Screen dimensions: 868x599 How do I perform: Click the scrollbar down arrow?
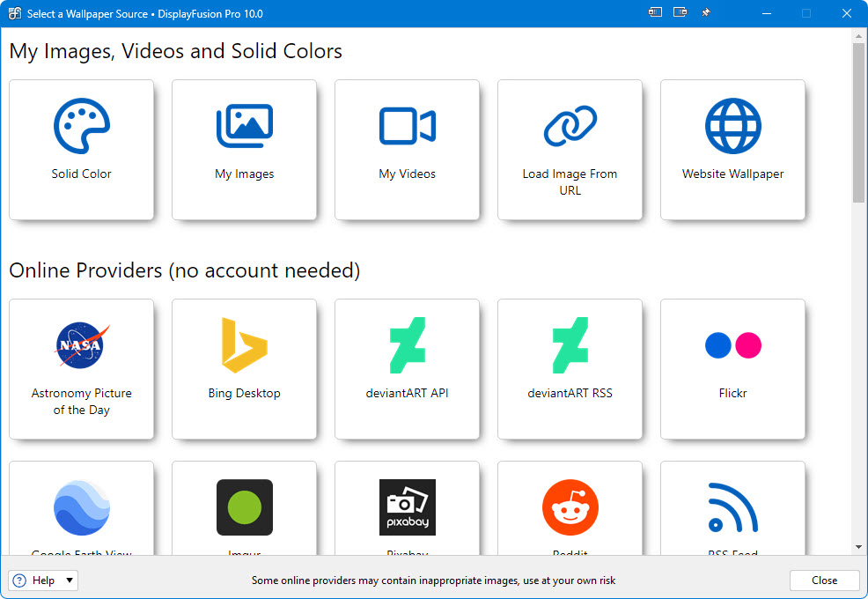[x=859, y=547]
